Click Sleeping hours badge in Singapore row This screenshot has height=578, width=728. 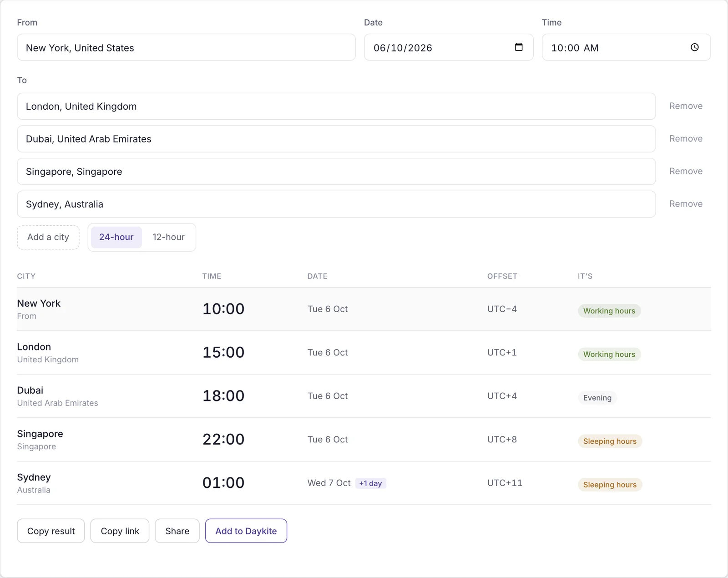coord(610,441)
